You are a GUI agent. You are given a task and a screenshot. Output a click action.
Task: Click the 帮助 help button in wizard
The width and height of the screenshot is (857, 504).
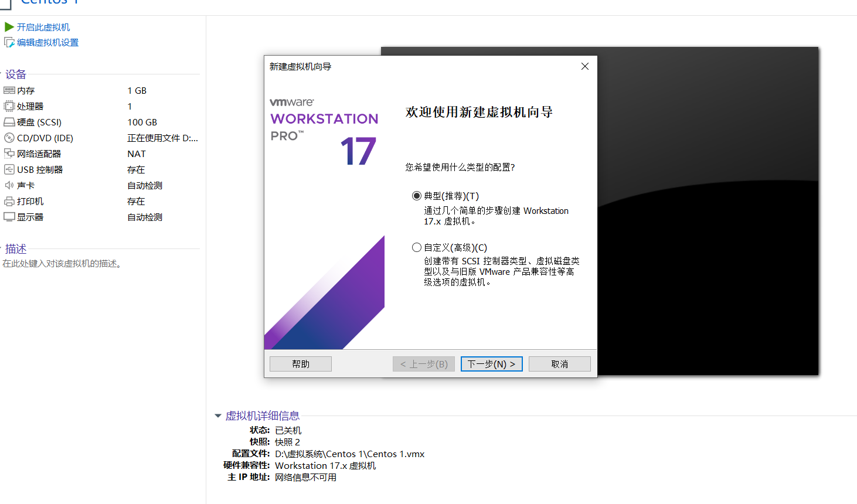click(301, 364)
